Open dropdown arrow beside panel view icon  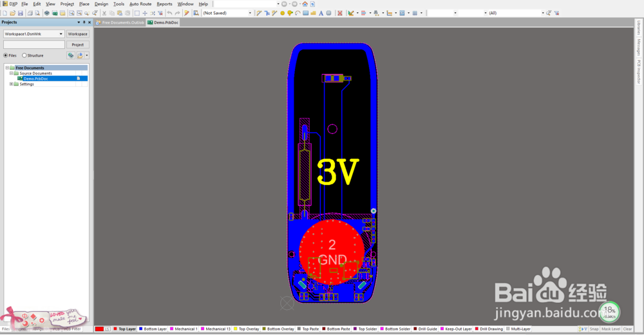click(x=87, y=55)
